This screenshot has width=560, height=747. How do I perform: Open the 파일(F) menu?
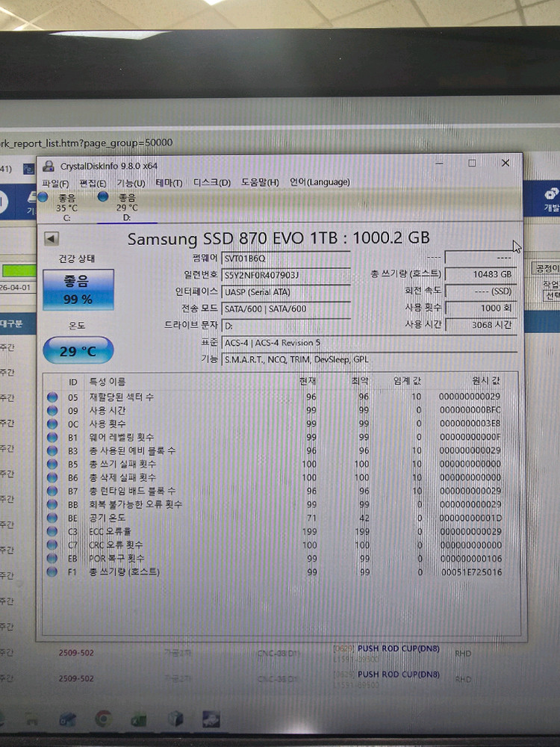pyautogui.click(x=55, y=183)
